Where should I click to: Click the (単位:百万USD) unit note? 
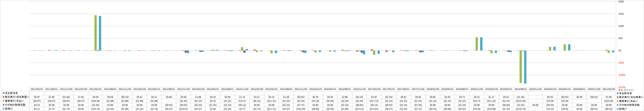(626, 90)
